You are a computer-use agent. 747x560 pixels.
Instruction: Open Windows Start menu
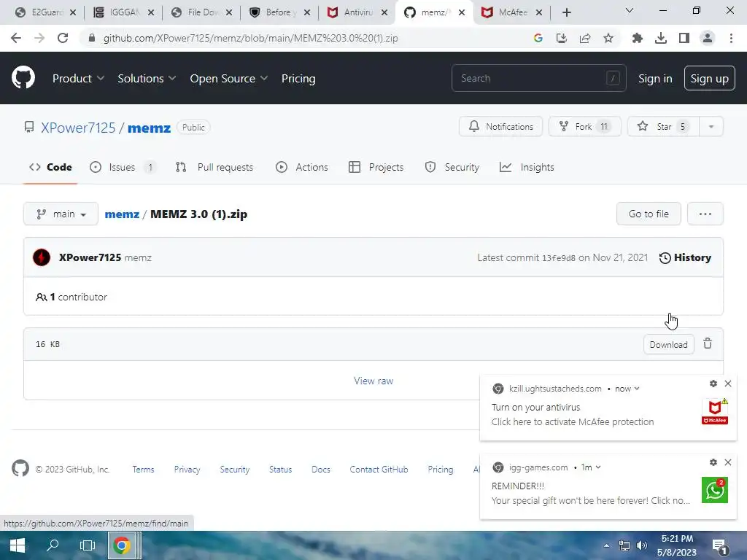(18, 545)
